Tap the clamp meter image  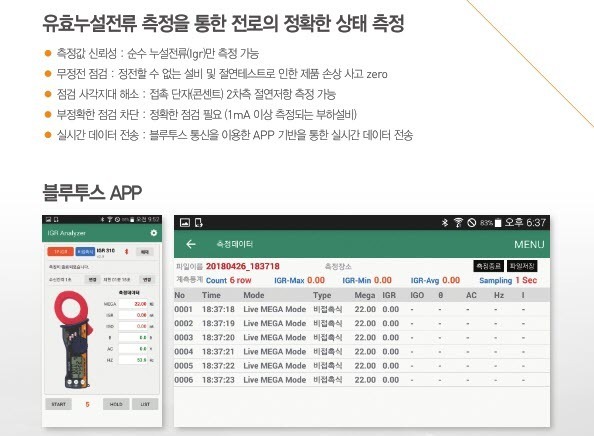pos(73,339)
